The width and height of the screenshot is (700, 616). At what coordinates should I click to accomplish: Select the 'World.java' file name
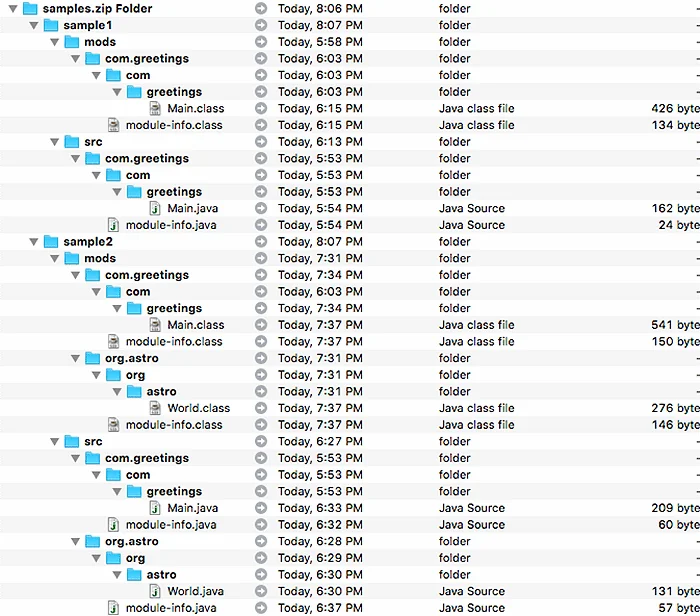click(x=196, y=591)
